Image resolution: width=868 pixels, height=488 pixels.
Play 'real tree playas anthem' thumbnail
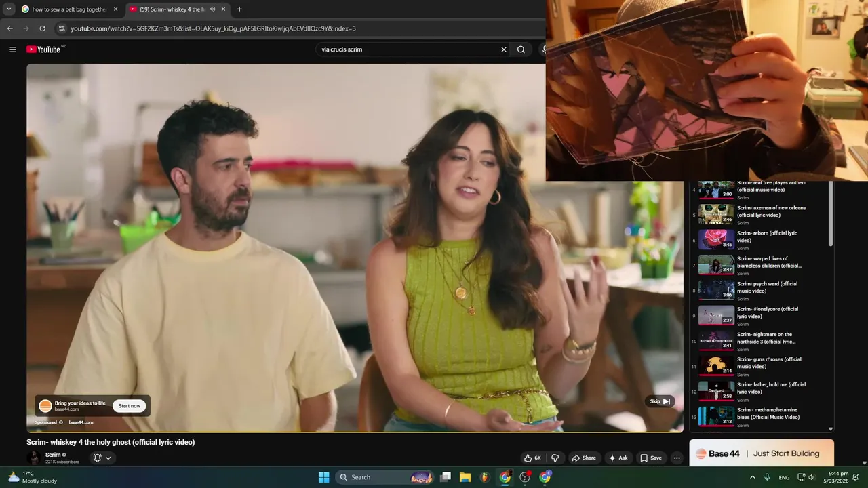coord(717,190)
